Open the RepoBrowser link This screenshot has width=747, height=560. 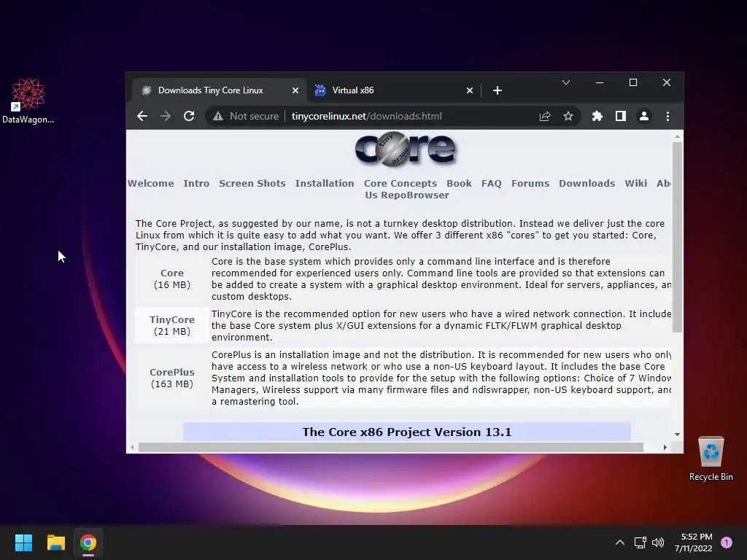point(414,195)
